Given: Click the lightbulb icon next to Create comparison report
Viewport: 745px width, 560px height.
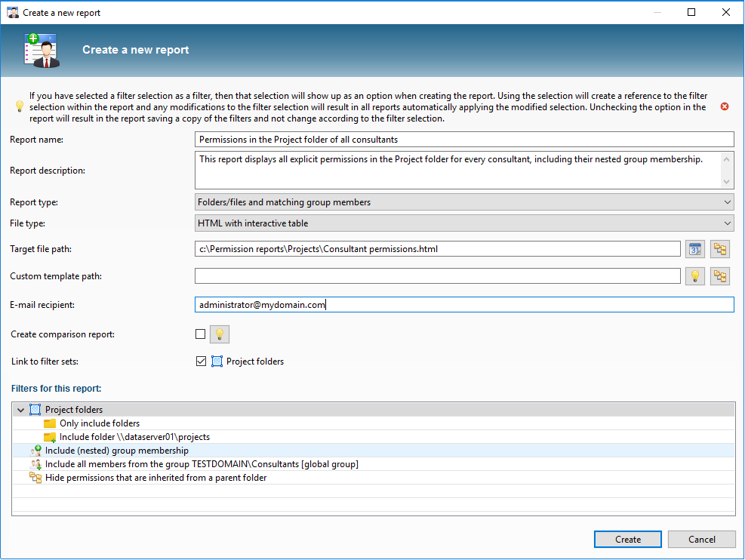Looking at the screenshot, I should pyautogui.click(x=219, y=334).
